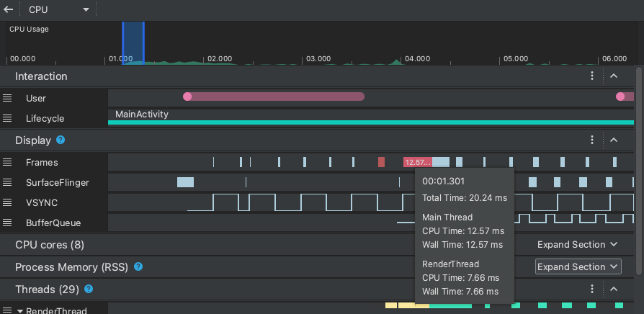Click Threads section help icon
This screenshot has width=644, height=314.
point(89,290)
